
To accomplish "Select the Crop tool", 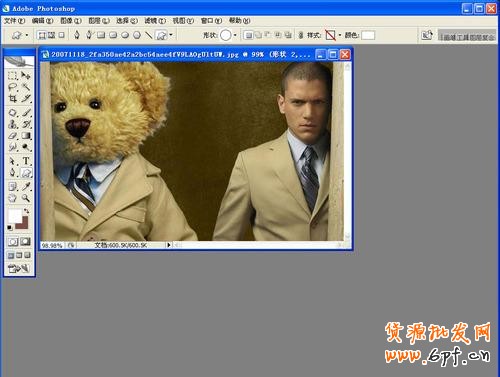I will click(x=13, y=98).
